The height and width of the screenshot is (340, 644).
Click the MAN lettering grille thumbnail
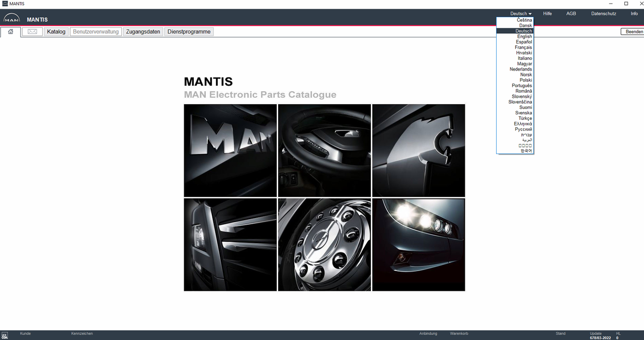(230, 151)
